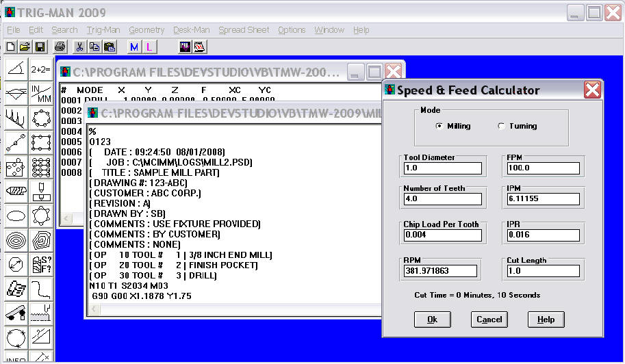Viewport: 625px width, 364px height.
Task: Open the Options menu
Action: (x=292, y=30)
